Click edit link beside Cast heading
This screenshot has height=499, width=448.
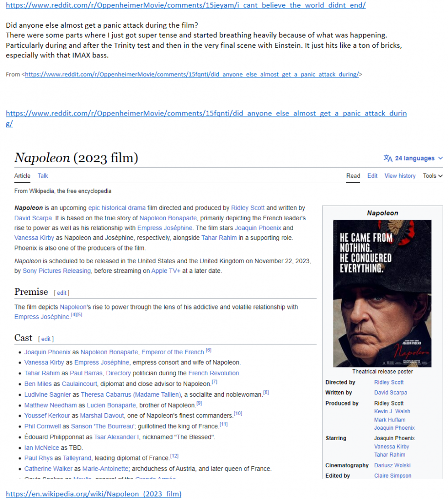(46, 339)
